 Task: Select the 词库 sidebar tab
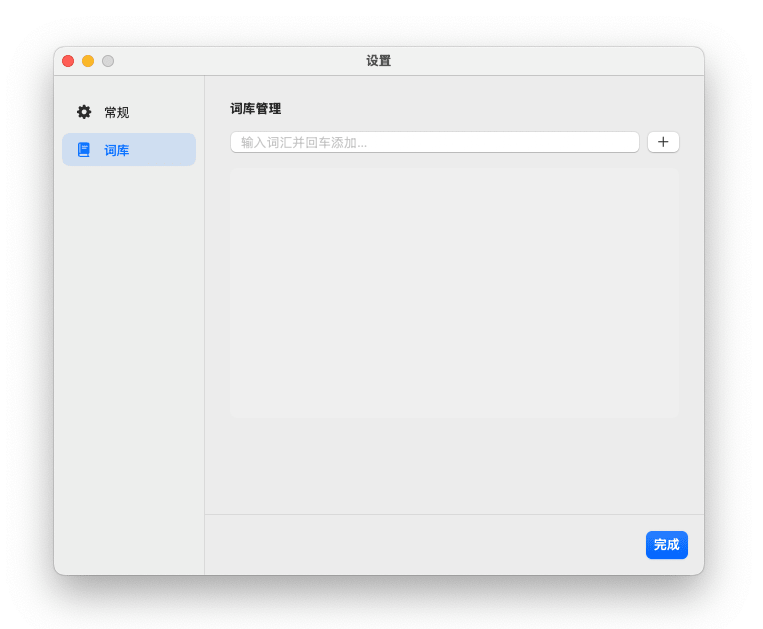[x=128, y=150]
